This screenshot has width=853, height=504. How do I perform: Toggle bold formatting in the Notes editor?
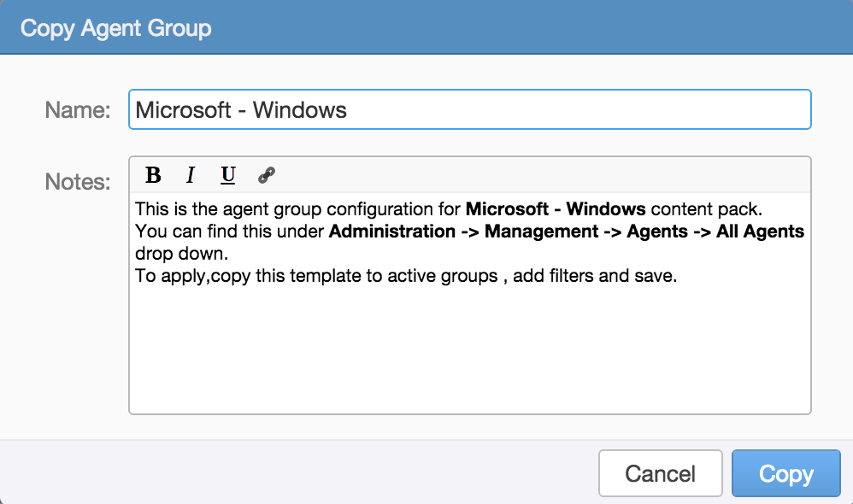coord(153,176)
